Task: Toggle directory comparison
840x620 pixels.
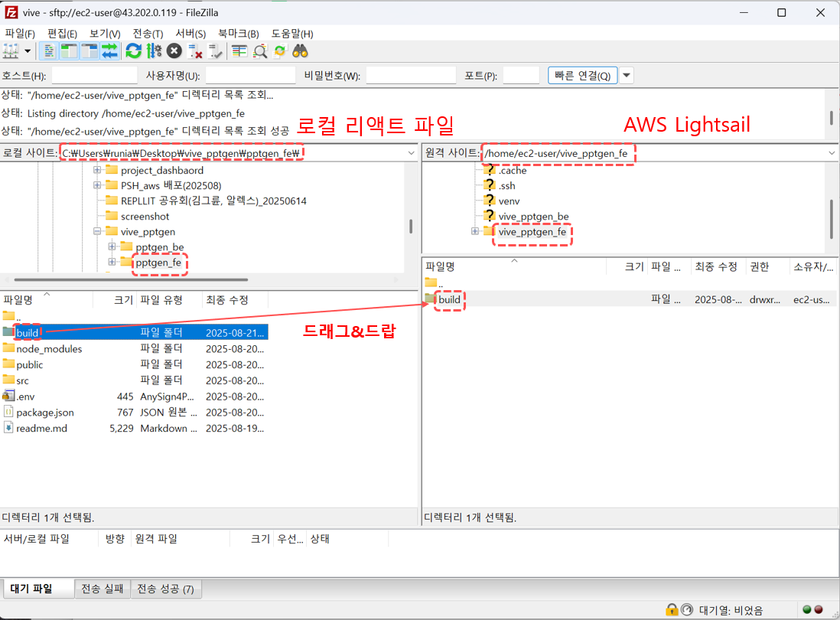Action: (260, 51)
